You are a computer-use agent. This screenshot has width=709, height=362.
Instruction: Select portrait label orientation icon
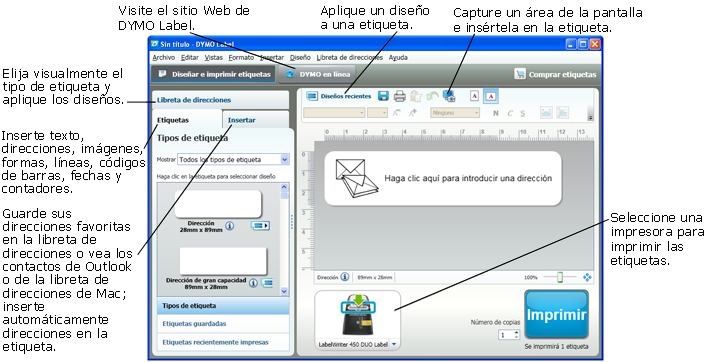(x=474, y=96)
